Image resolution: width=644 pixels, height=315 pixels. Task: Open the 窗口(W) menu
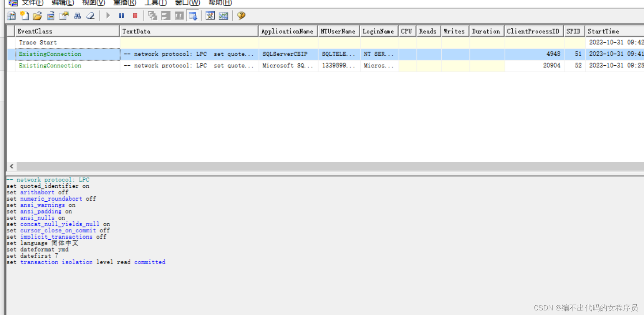pyautogui.click(x=187, y=3)
